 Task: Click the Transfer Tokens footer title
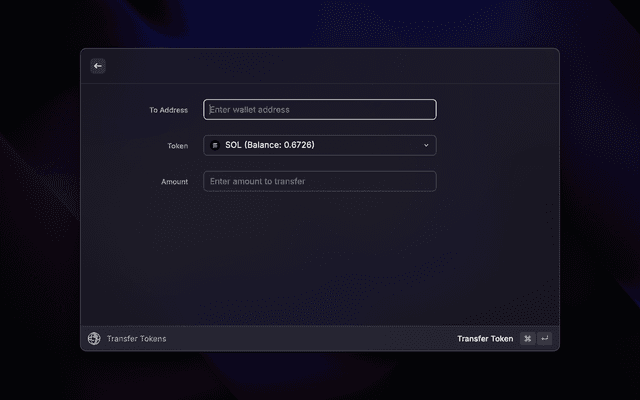(x=136, y=339)
